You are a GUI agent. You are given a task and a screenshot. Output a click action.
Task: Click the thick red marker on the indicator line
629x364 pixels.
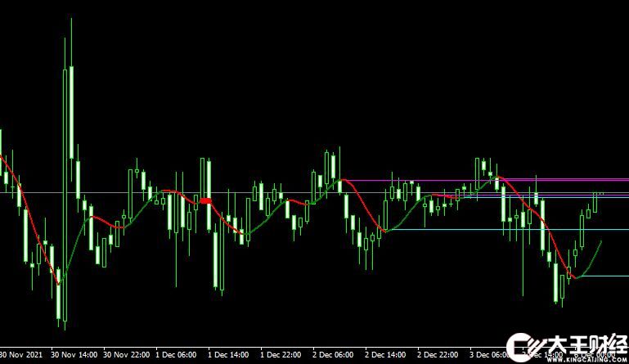[206, 200]
